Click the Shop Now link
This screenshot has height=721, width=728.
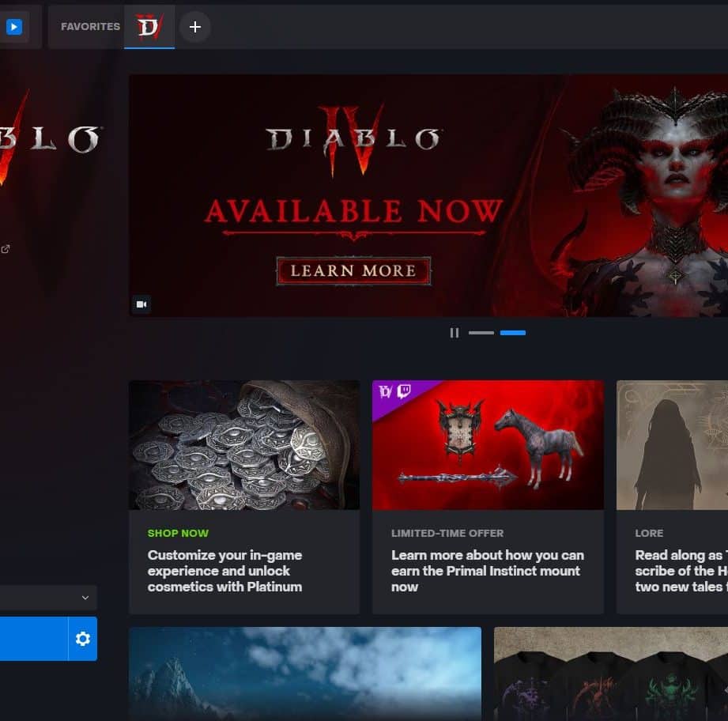point(178,533)
